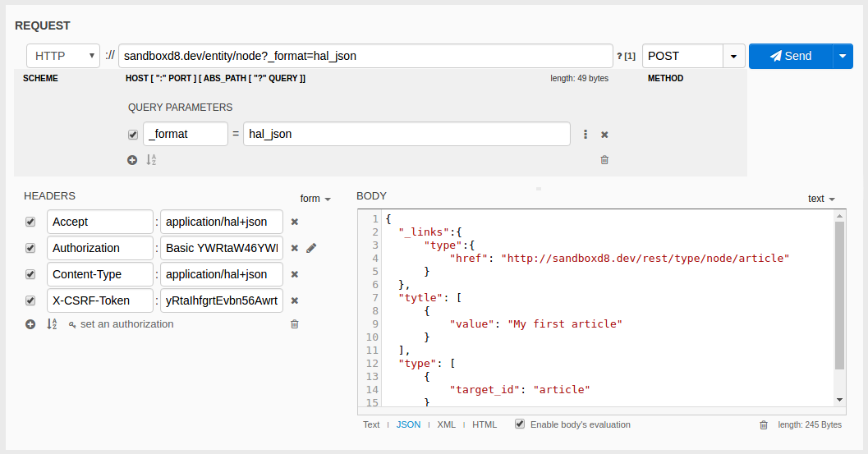868x454 pixels.
Task: Click the Send request button
Action: pos(790,56)
